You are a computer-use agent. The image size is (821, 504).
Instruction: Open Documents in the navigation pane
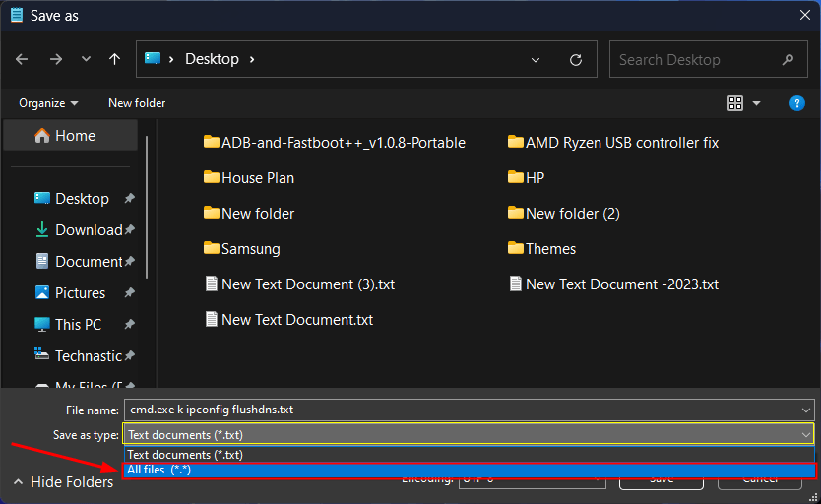(x=79, y=261)
